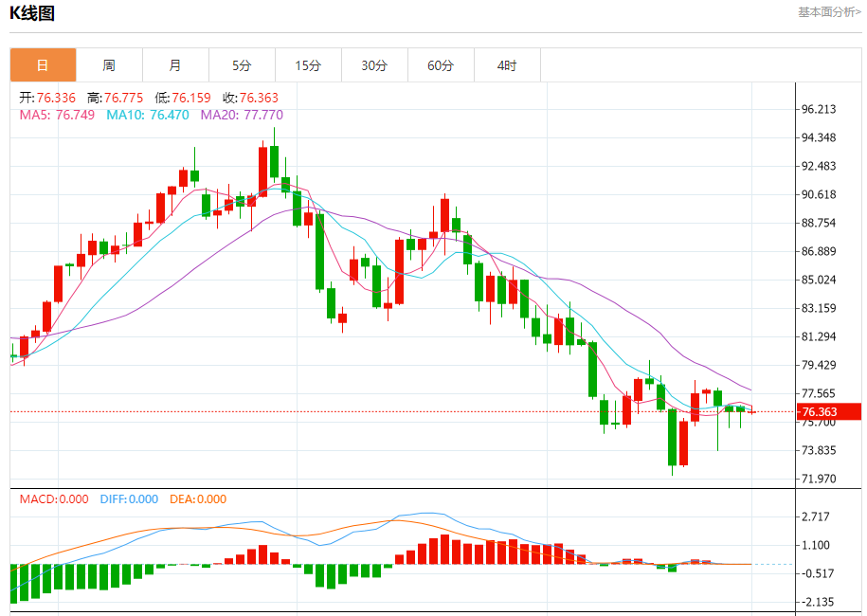Switch to the 周 weekly tab
The height and width of the screenshot is (616, 867).
tap(110, 65)
